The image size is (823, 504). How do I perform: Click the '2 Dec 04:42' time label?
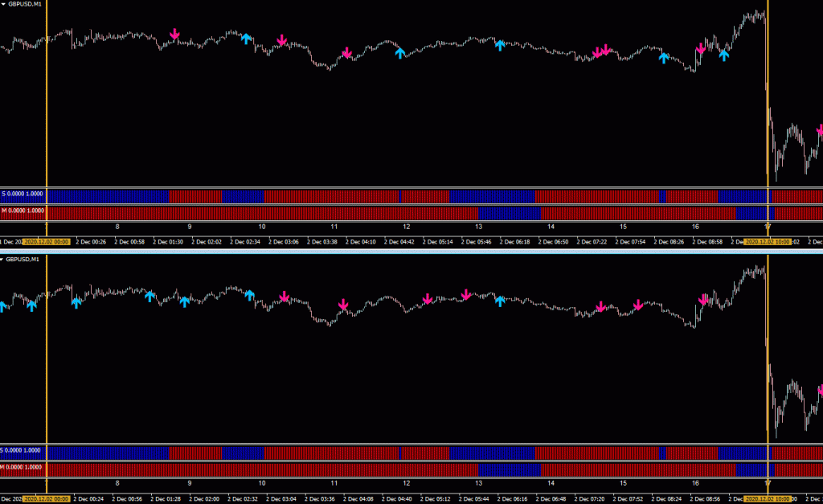[399, 242]
